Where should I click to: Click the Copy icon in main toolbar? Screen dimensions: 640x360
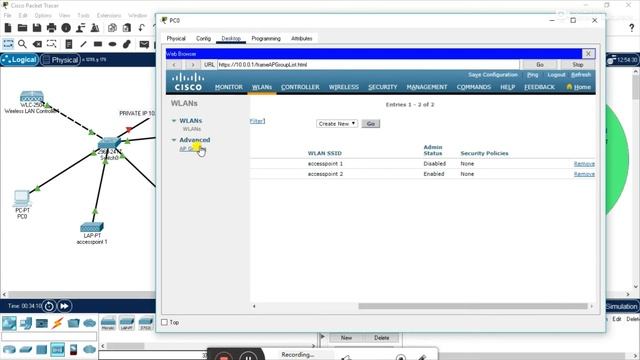(x=112, y=28)
